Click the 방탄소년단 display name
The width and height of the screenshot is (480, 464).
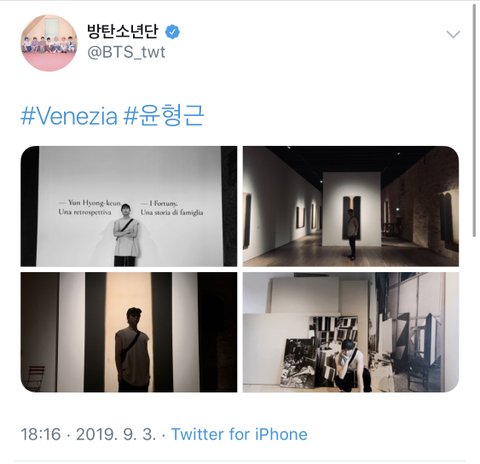pos(123,31)
